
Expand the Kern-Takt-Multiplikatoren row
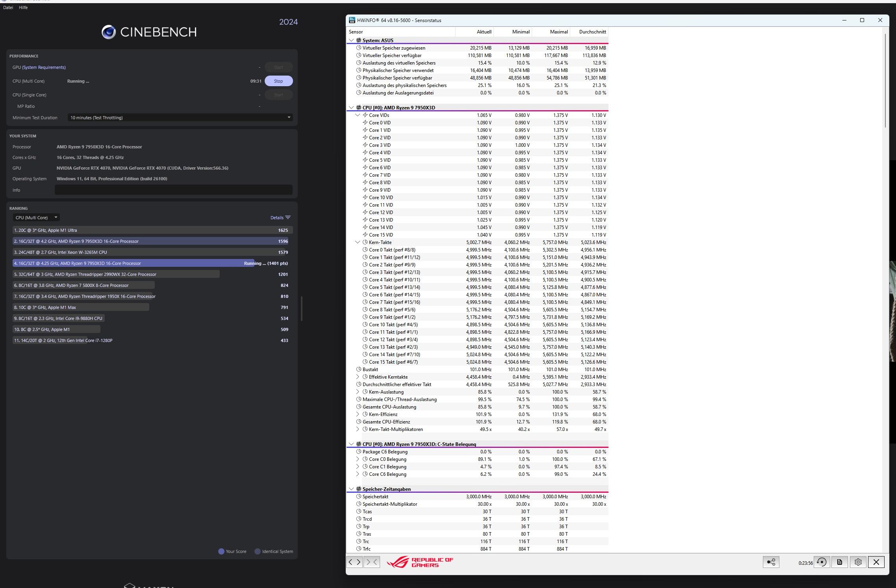pyautogui.click(x=358, y=429)
